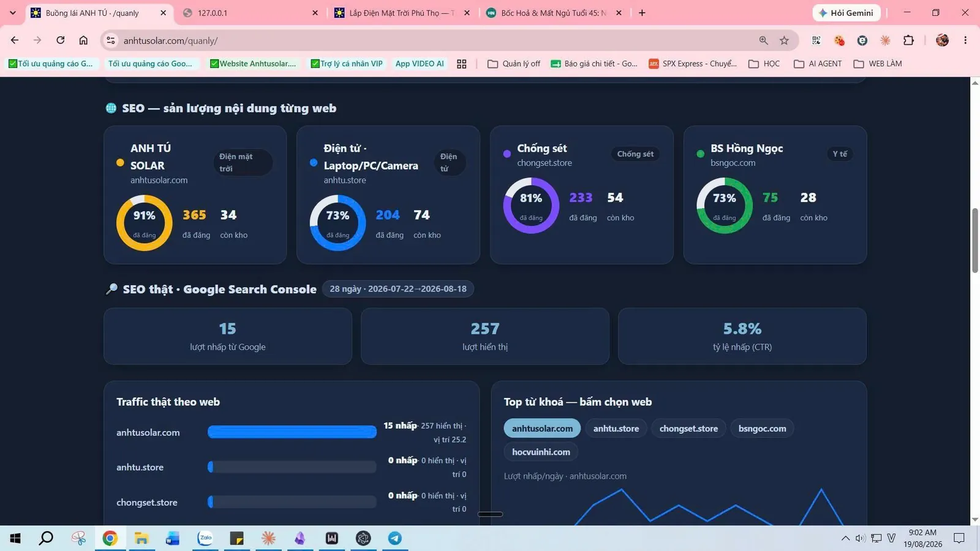980x551 pixels.
Task: Open the Extensions puzzle icon
Action: pos(908,40)
